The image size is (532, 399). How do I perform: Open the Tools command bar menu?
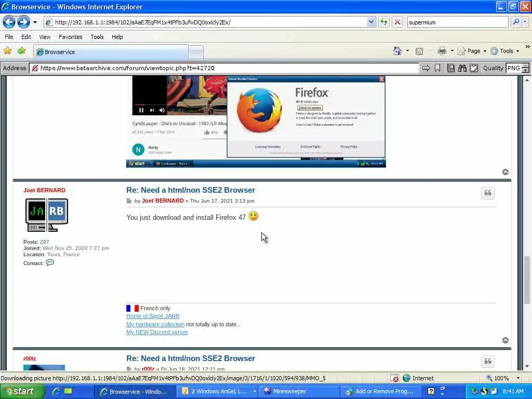[x=504, y=51]
